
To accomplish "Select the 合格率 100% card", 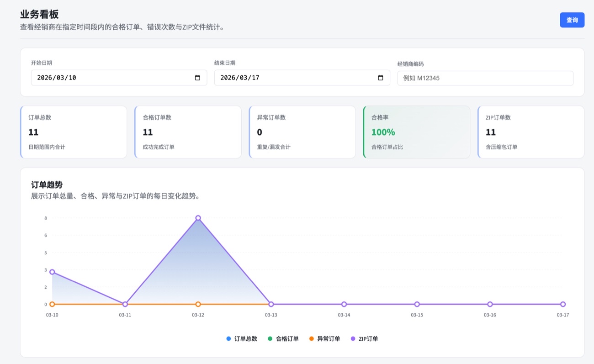I will (x=416, y=132).
